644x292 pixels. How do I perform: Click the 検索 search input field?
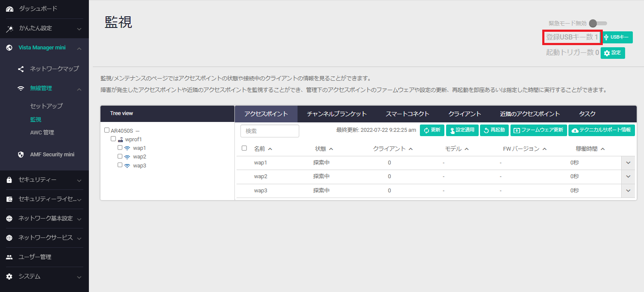(x=270, y=131)
